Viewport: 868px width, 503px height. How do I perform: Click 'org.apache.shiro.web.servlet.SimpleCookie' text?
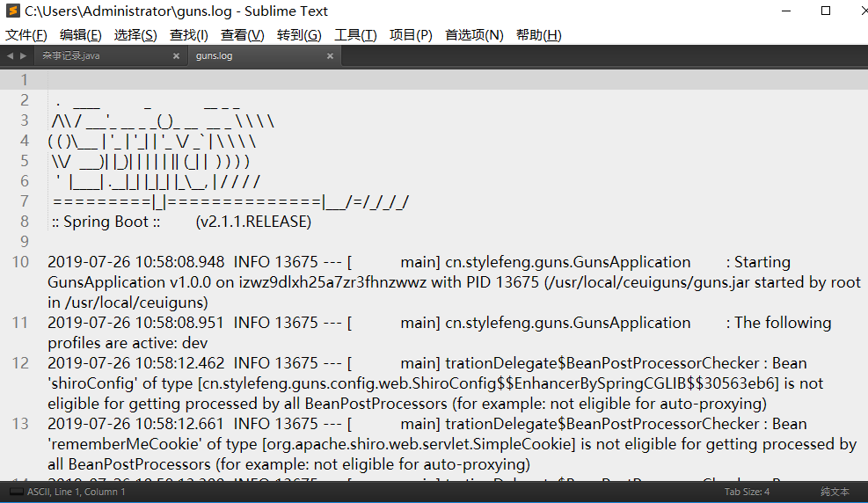click(x=419, y=444)
